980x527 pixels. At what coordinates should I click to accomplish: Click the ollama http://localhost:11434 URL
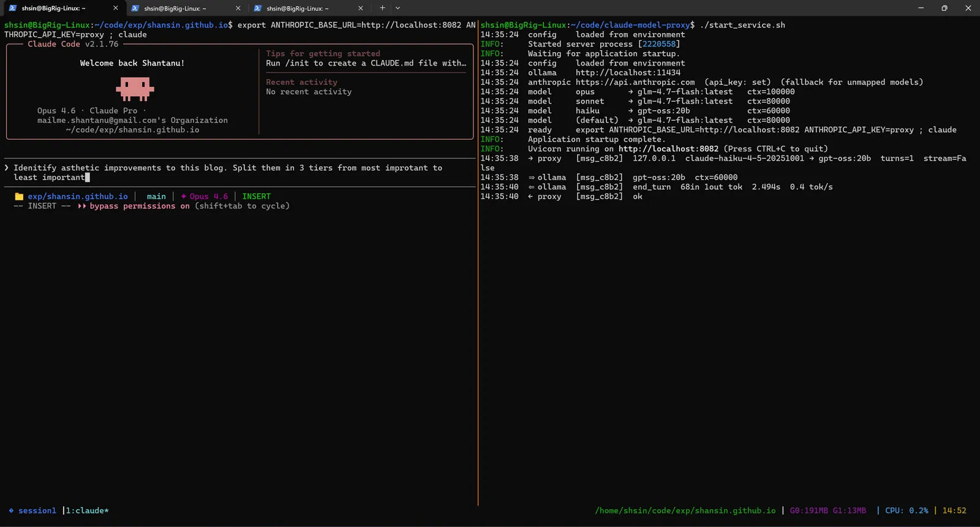[x=628, y=73]
